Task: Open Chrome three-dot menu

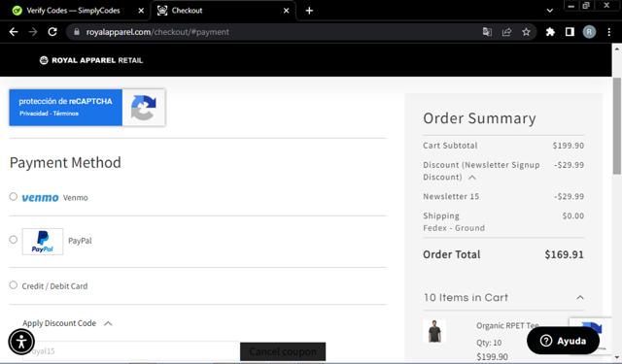Action: click(609, 32)
